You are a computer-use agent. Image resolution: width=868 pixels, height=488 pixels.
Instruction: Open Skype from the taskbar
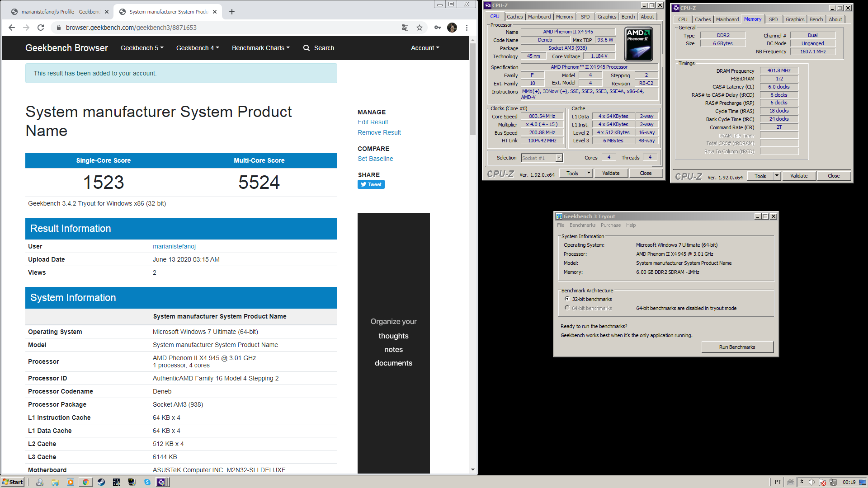point(147,482)
